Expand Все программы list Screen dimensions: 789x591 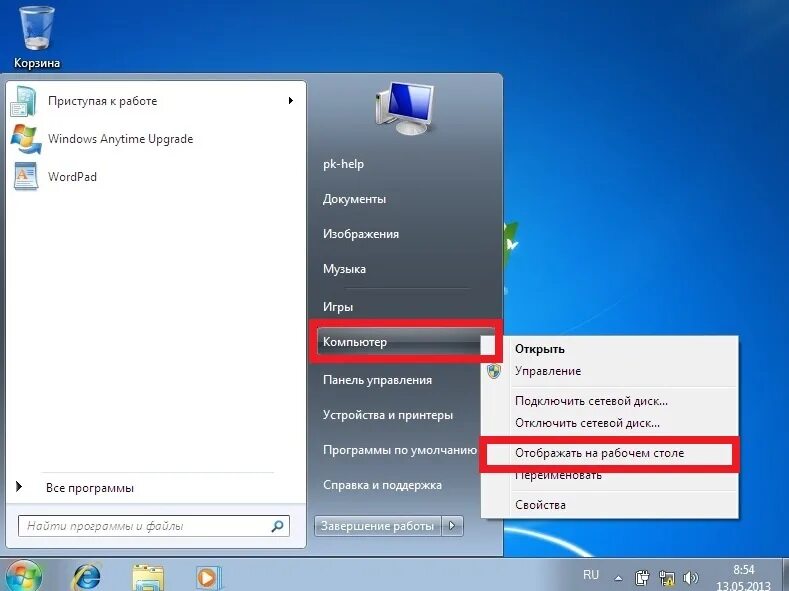[x=90, y=488]
